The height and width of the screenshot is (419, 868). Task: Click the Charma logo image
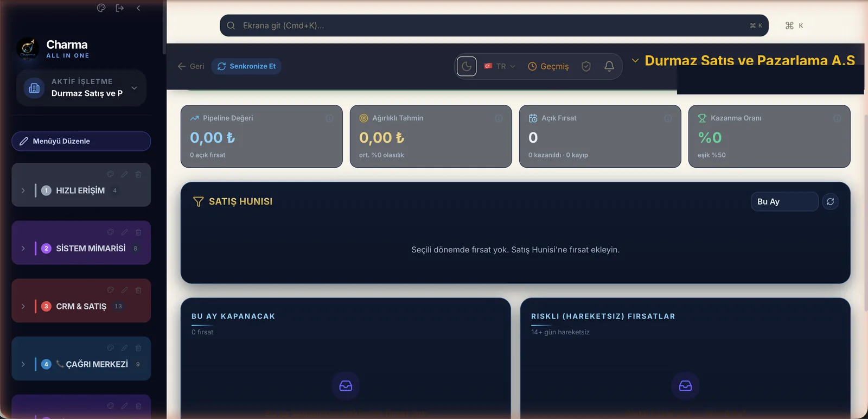tap(28, 48)
